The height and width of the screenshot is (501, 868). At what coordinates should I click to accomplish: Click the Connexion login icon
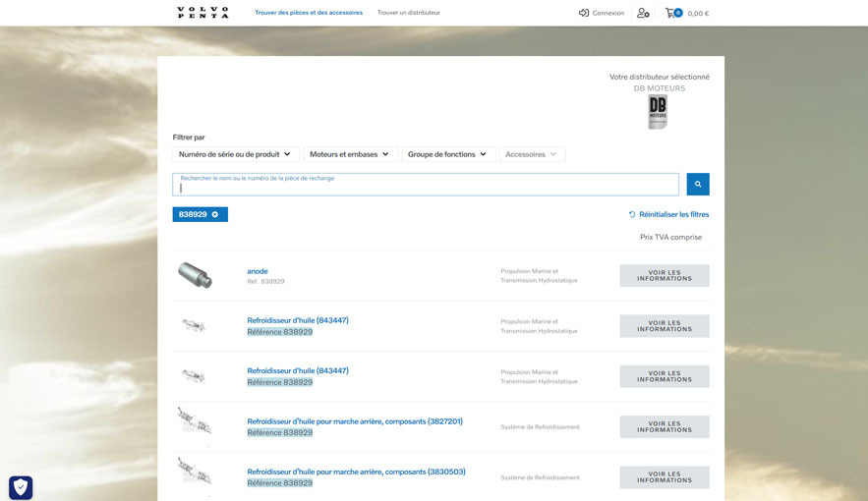tap(584, 13)
